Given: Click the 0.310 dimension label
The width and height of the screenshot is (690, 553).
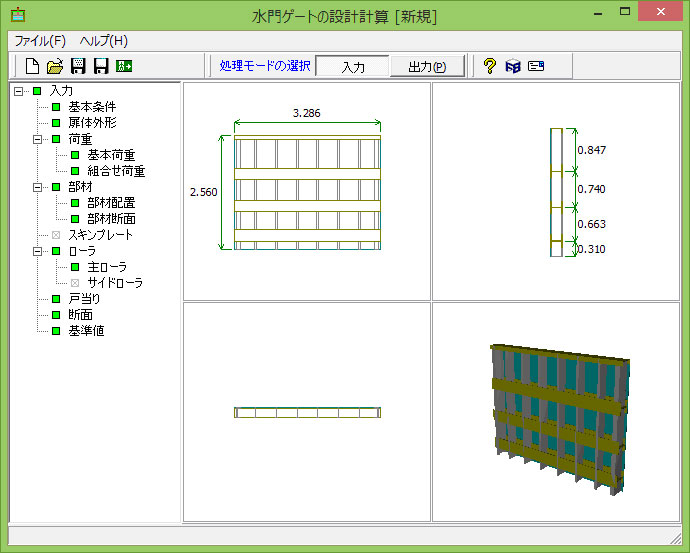Looking at the screenshot, I should (x=592, y=249).
